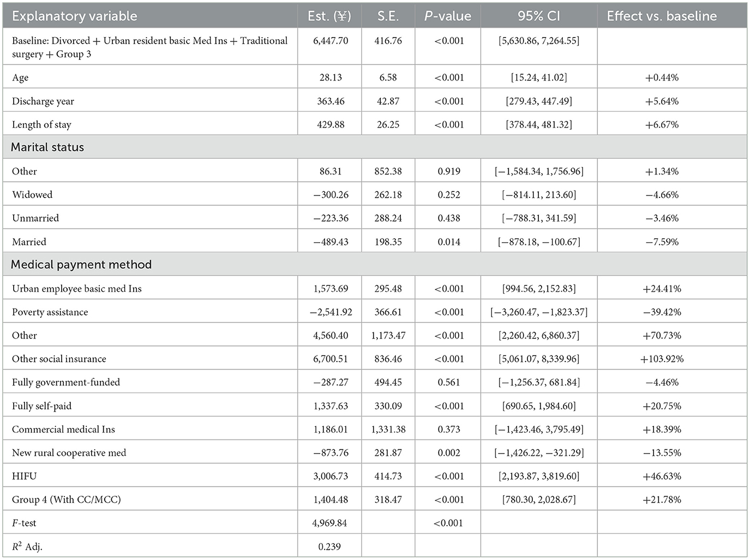
Task: Select the "Marital status" section row
Action: coord(47,147)
